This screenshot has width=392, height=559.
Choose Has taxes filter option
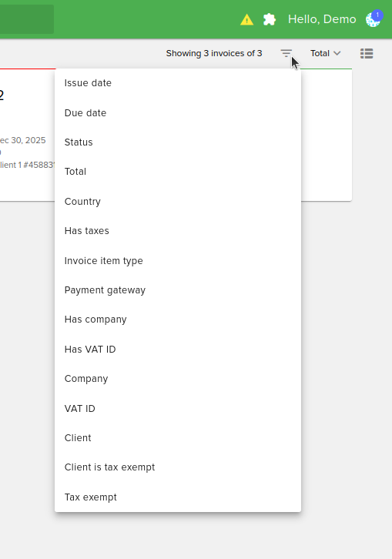[178, 231]
